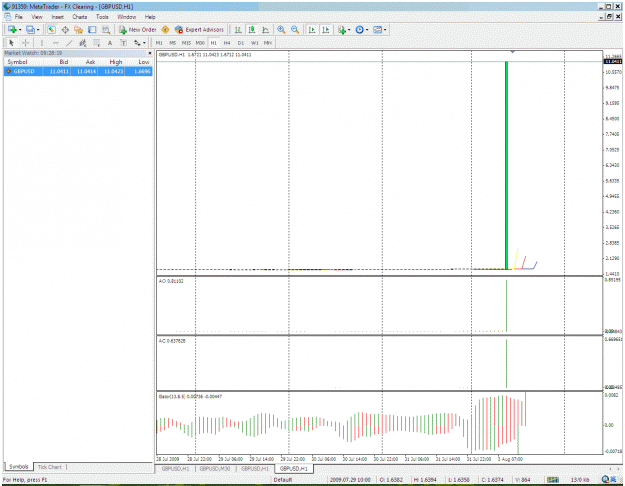Switch to the H4 timeframe
The image size is (625, 486).
coord(227,43)
